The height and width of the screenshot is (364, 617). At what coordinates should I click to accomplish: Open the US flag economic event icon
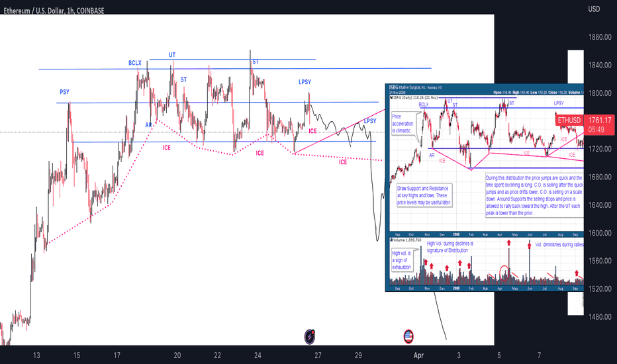[x=408, y=336]
